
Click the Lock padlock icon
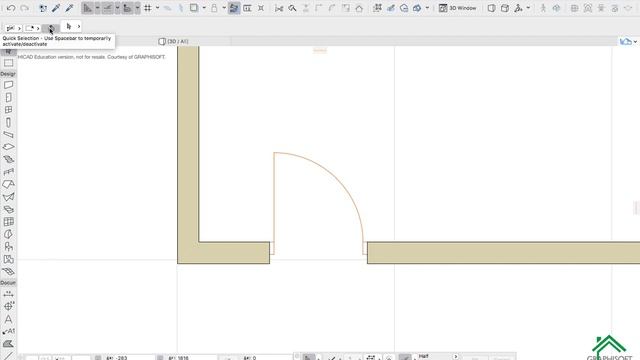pos(214,8)
